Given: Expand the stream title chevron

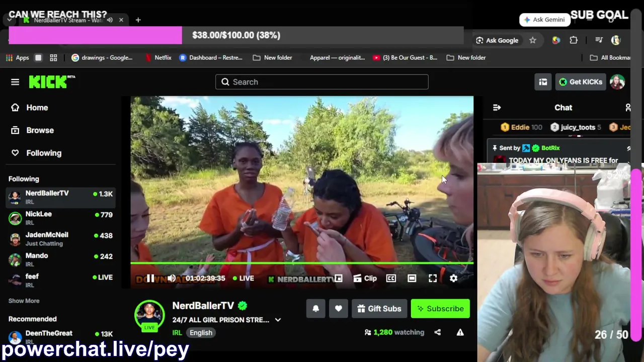Looking at the screenshot, I should [278, 320].
